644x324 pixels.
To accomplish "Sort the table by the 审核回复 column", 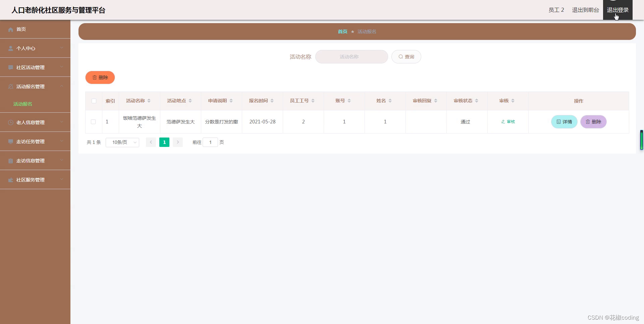I will point(436,101).
